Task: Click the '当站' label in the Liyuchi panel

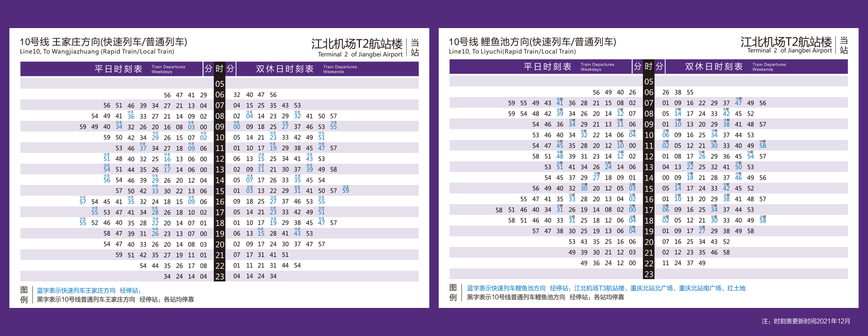Action: coord(844,45)
